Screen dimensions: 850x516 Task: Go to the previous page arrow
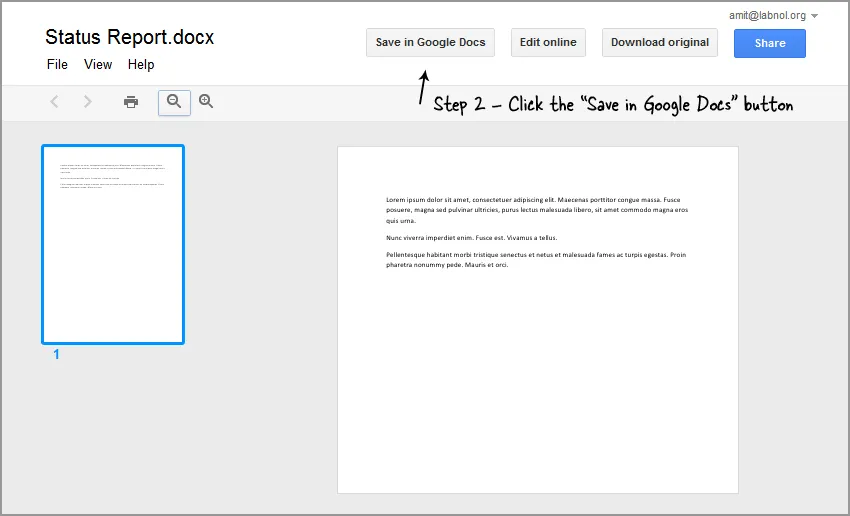pos(55,102)
